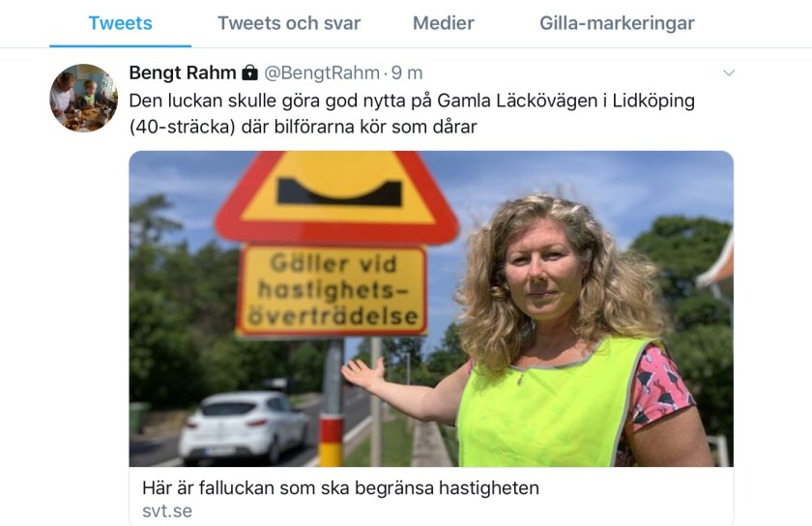This screenshot has height=526, width=812.
Task: Click the white car in the article photo
Action: 244,427
